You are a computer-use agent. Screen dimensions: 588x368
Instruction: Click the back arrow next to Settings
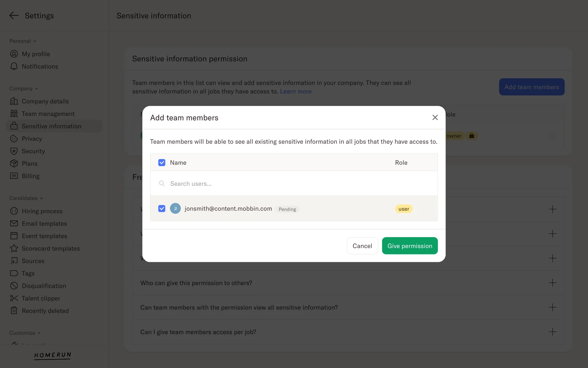pyautogui.click(x=14, y=16)
